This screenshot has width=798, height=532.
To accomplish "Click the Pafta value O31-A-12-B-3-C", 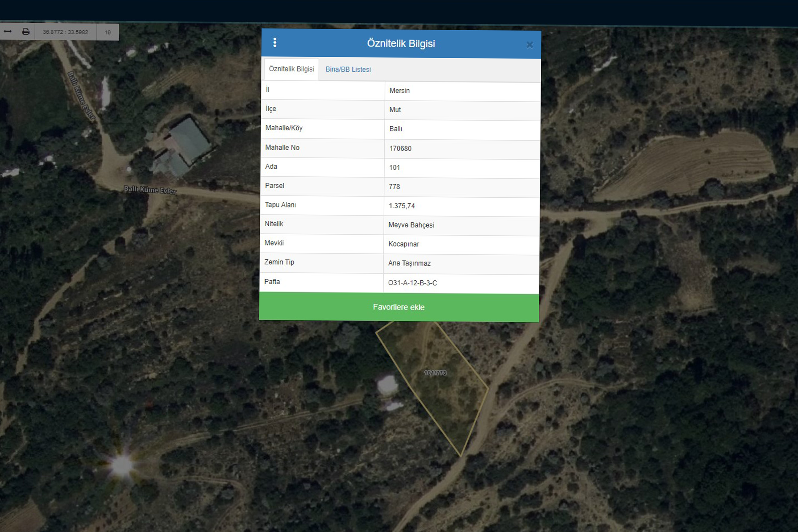I will click(x=412, y=283).
